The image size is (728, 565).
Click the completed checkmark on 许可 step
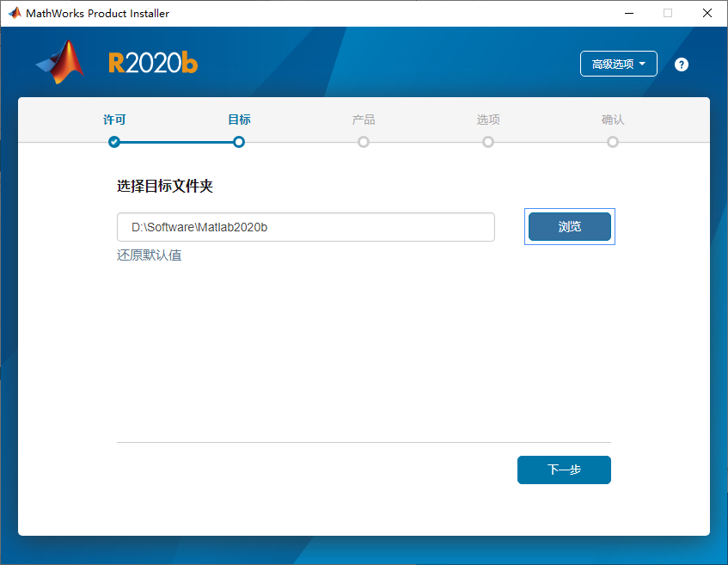(x=114, y=142)
